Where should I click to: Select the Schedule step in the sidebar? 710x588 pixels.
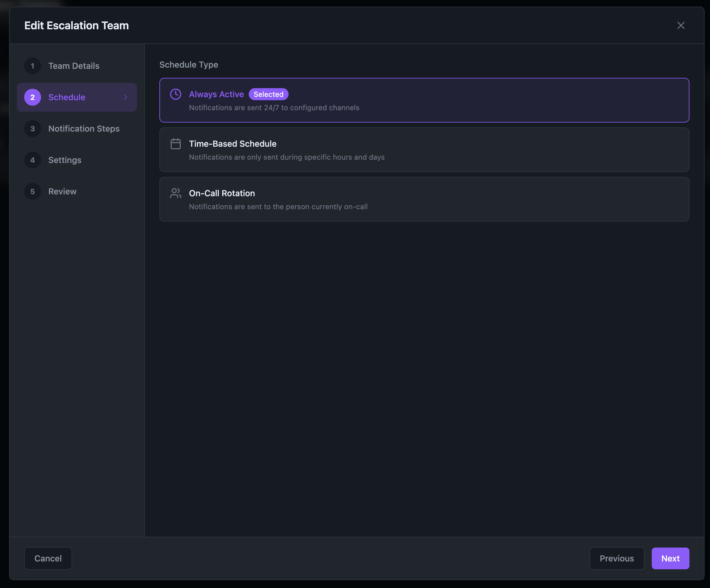tap(77, 97)
